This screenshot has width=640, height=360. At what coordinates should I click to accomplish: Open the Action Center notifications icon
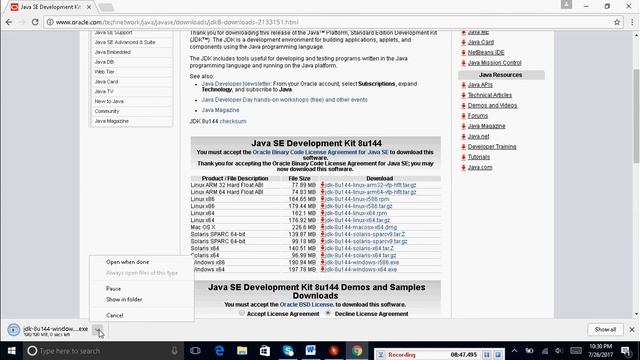coord(626,351)
